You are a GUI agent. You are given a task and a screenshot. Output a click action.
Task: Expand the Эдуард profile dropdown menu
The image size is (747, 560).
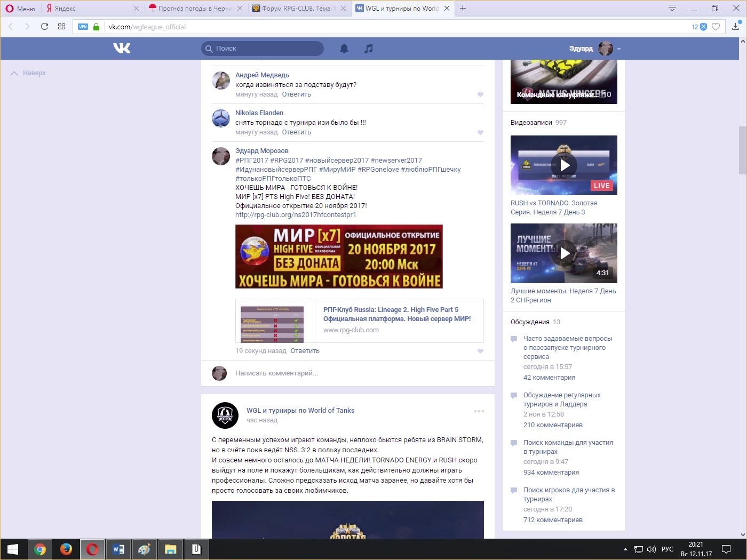tap(619, 49)
